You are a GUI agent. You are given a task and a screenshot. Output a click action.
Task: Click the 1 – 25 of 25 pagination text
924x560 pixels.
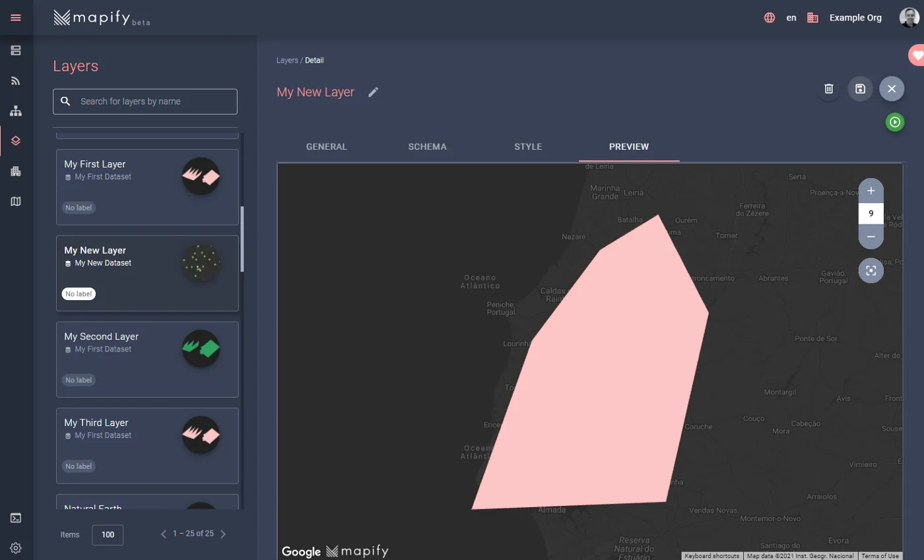pyautogui.click(x=193, y=534)
